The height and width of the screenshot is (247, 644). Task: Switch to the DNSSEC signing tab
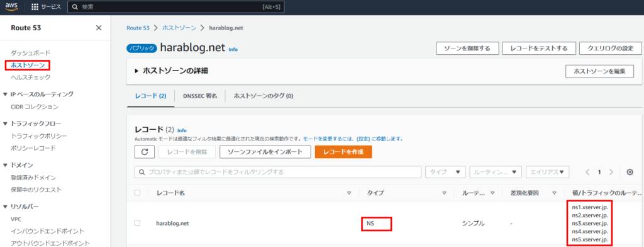pos(199,96)
